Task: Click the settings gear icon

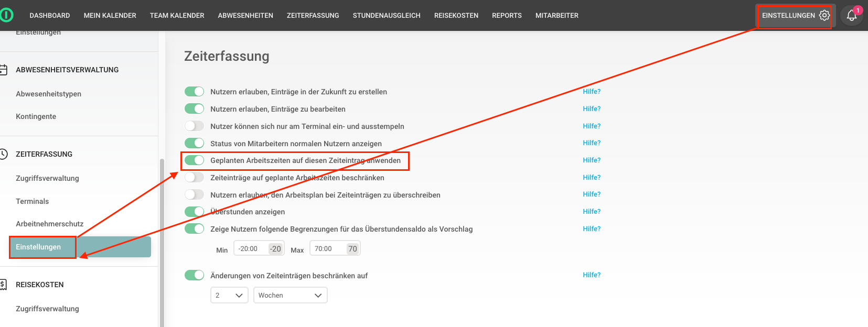Action: (x=824, y=16)
